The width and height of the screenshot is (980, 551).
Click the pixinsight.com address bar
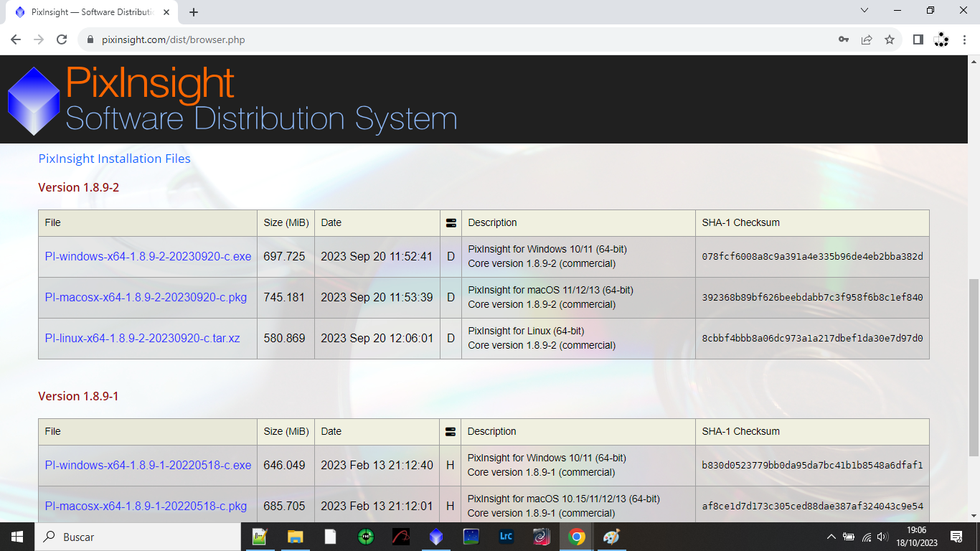(x=459, y=39)
